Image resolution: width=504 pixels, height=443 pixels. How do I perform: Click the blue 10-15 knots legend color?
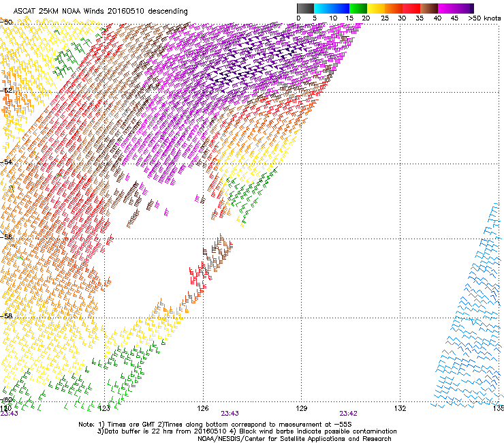[341, 8]
